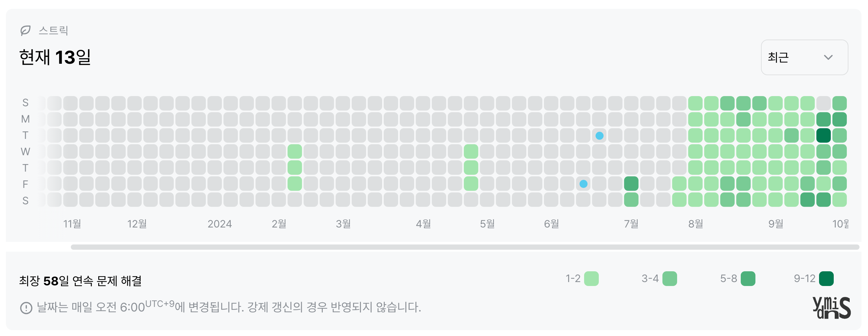Select the blue freeze dot on Thursday row
Viewport: 868px width, 336px height.
[599, 135]
